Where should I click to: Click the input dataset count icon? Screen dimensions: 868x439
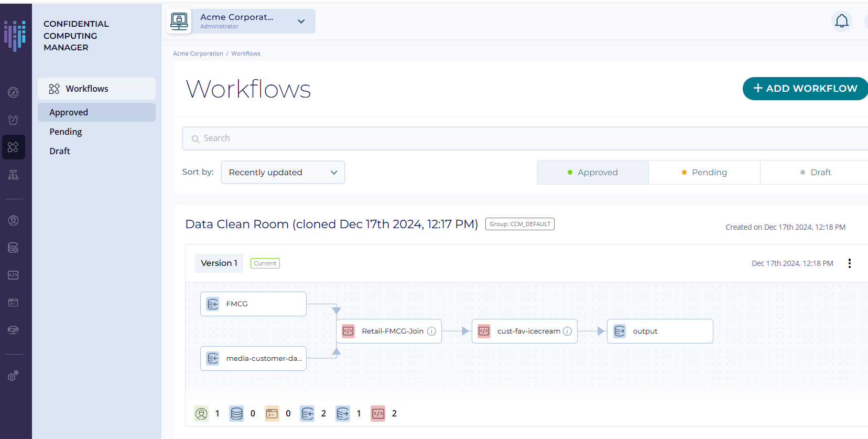pos(307,414)
